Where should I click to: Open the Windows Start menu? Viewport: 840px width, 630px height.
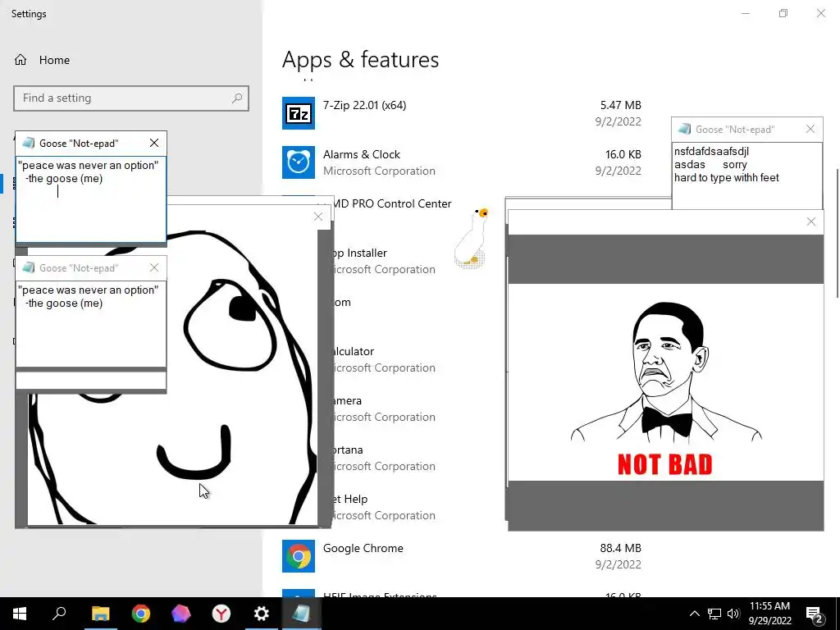pyautogui.click(x=20, y=614)
